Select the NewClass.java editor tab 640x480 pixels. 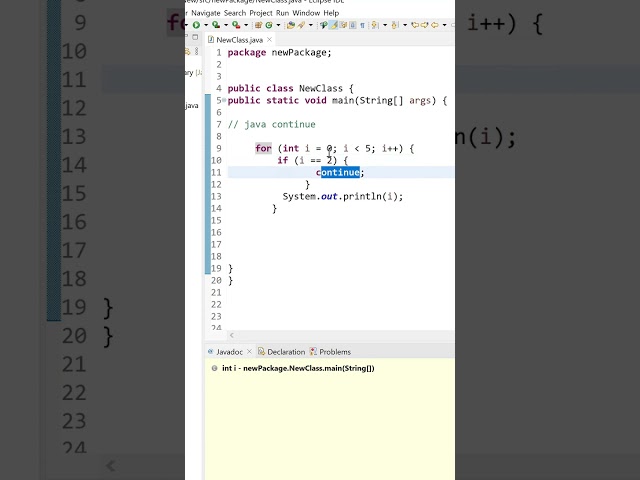[240, 40]
